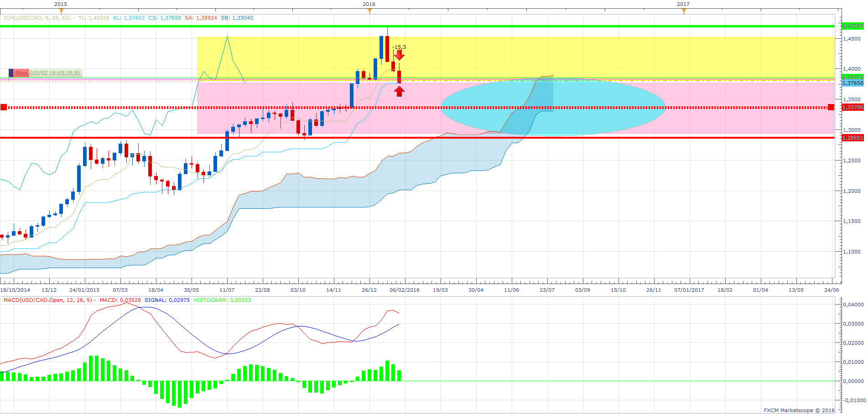The image size is (868, 414).
Task: Click the 1,1000 price axis label
Action: click(852, 252)
